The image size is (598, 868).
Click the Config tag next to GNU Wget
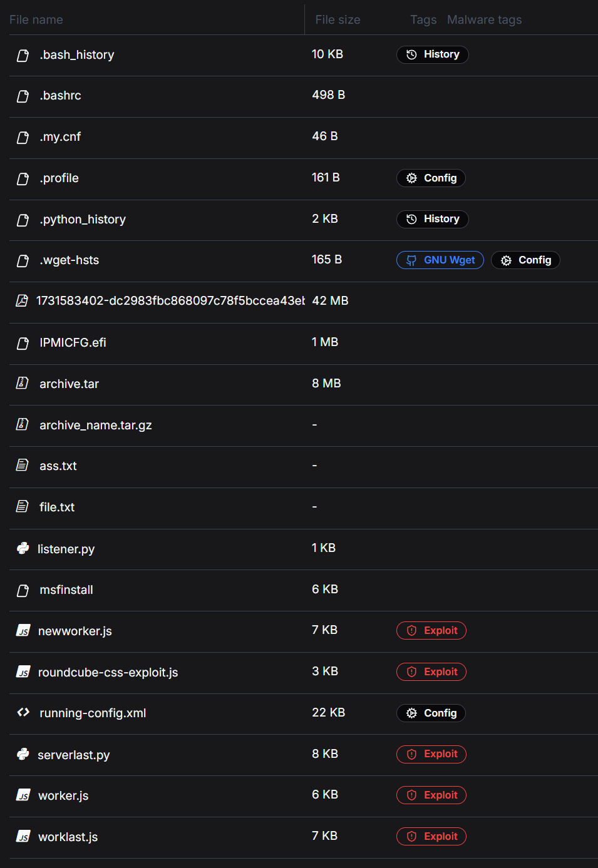(525, 260)
